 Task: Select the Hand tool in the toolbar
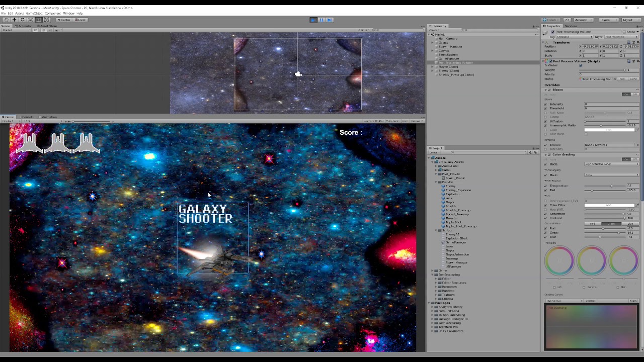(x=6, y=20)
